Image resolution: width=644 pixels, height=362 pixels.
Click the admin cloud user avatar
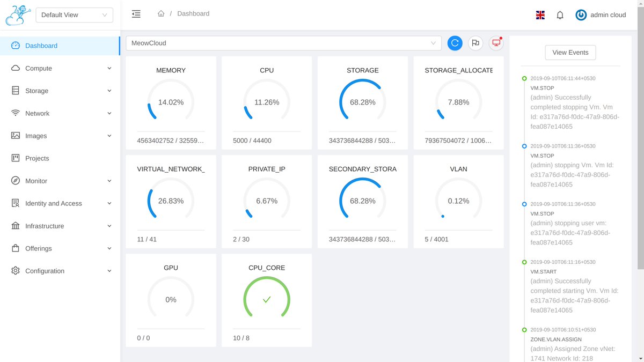[x=581, y=15]
